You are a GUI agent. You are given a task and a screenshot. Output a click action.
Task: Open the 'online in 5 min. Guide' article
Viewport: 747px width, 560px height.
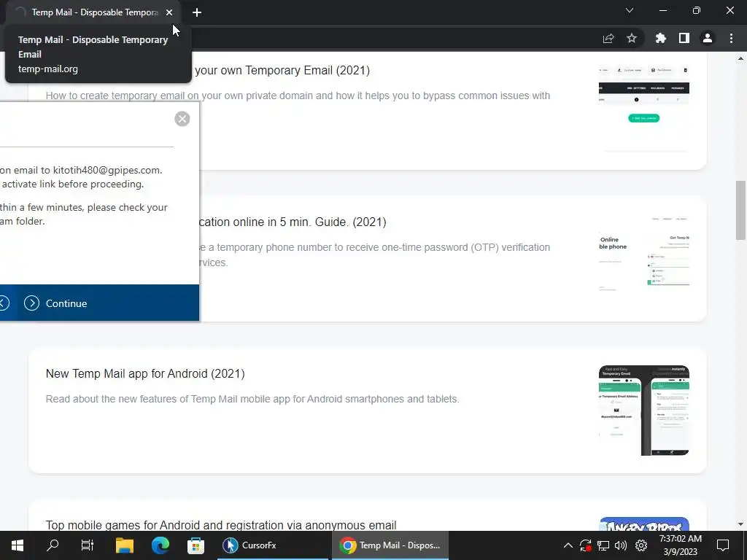[x=292, y=222]
